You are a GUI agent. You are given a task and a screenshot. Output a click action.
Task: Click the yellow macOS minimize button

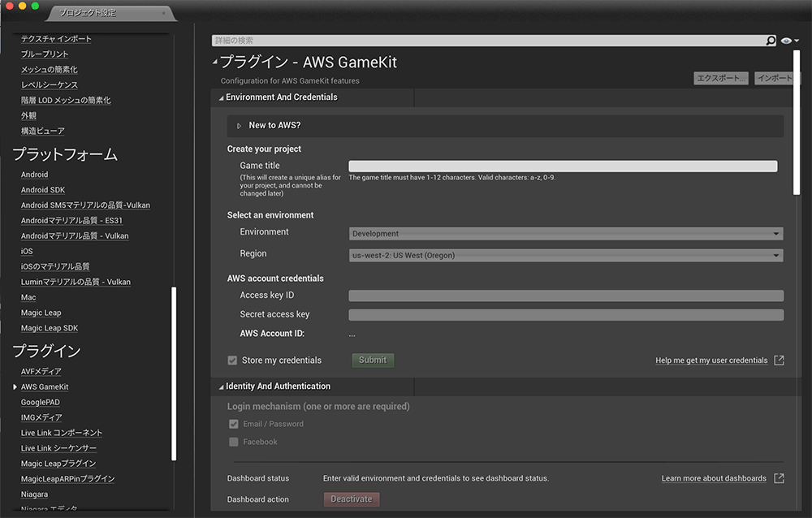(22, 6)
